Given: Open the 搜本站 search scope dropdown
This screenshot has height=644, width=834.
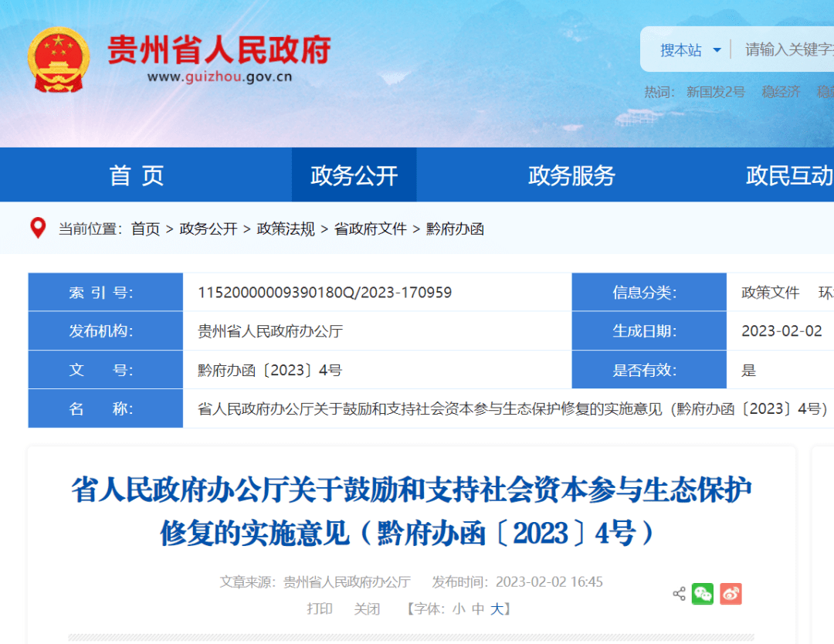Looking at the screenshot, I should pyautogui.click(x=690, y=50).
